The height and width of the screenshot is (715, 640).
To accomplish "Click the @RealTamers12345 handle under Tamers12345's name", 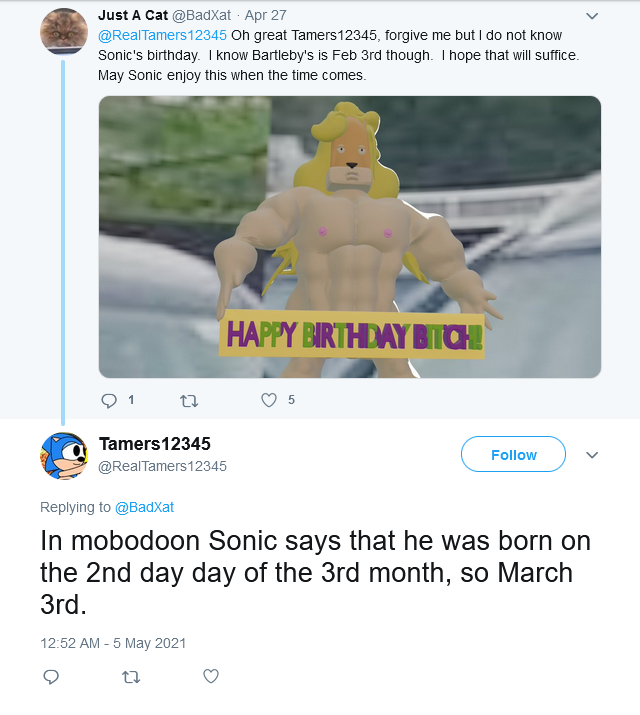I will (x=163, y=466).
